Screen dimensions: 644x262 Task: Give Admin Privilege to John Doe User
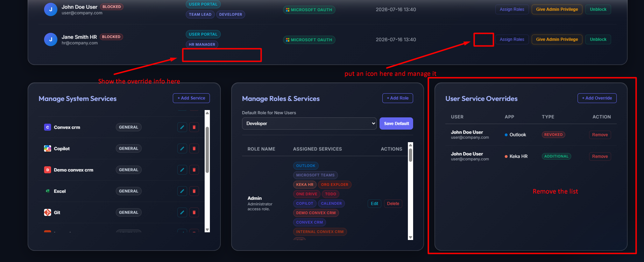coord(557,9)
